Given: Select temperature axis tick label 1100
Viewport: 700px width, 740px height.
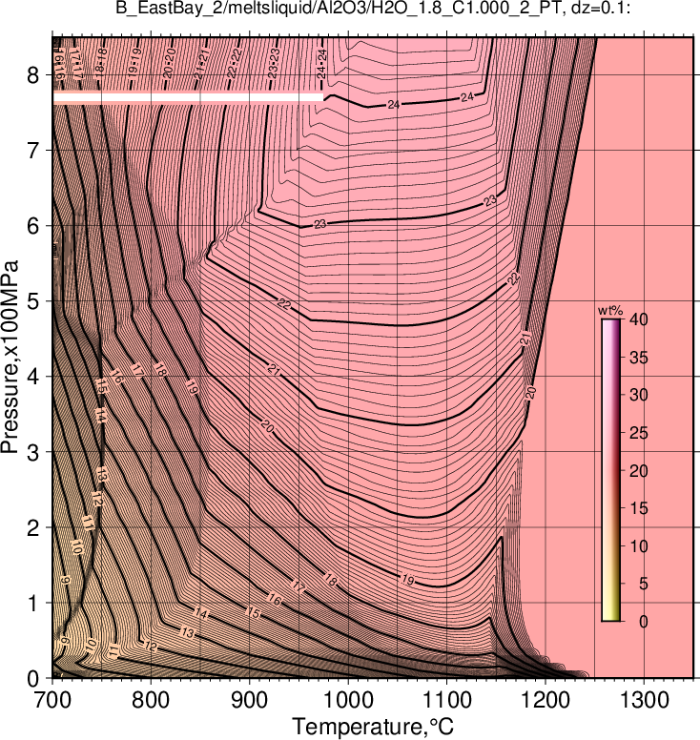Looking at the screenshot, I should (x=446, y=700).
